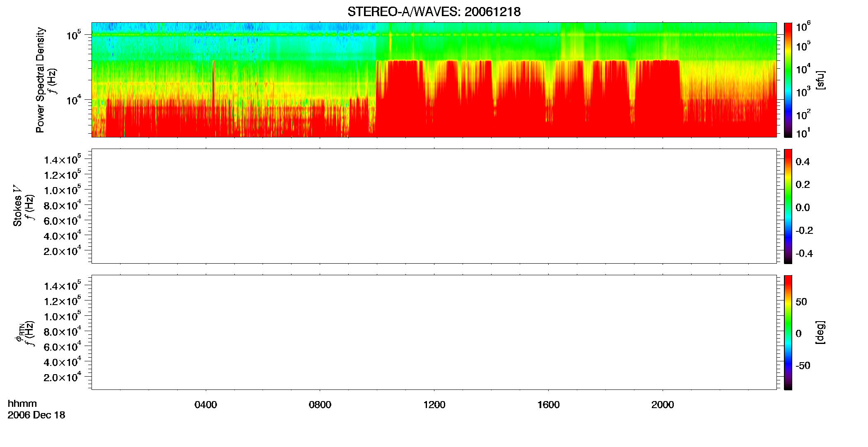Click the empty Stokes V plot panel
The height and width of the screenshot is (447, 868).
434,206
